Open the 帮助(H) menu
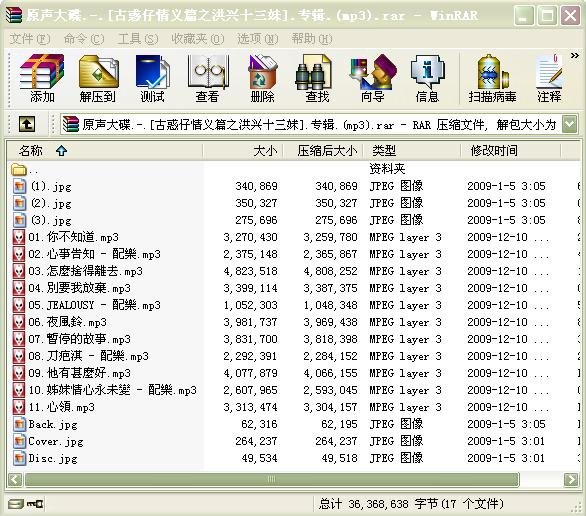The width and height of the screenshot is (586, 516). coord(312,38)
